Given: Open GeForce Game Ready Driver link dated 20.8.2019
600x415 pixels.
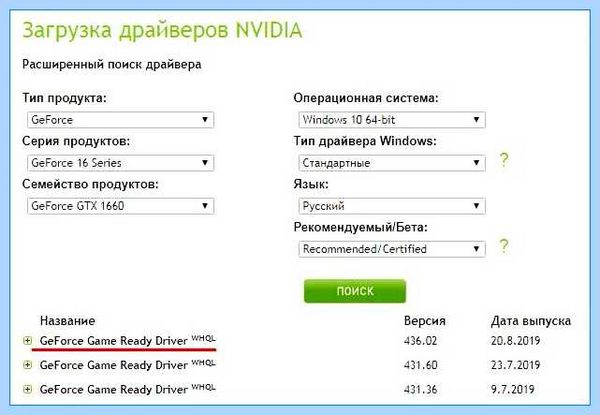Looking at the screenshot, I should (128, 340).
